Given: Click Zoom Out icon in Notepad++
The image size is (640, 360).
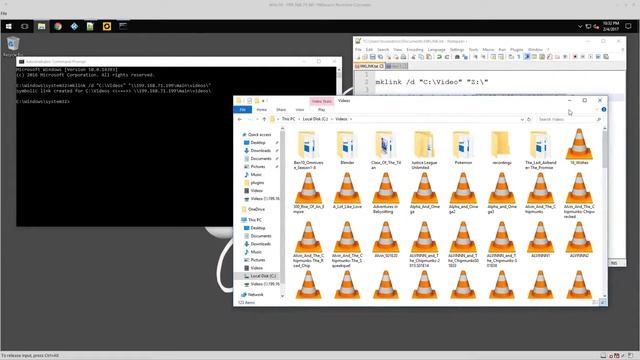Looking at the screenshot, I should click(x=483, y=57).
